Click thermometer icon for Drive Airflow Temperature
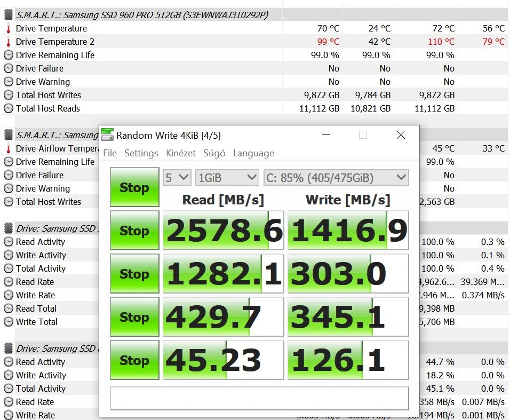 [x=9, y=149]
